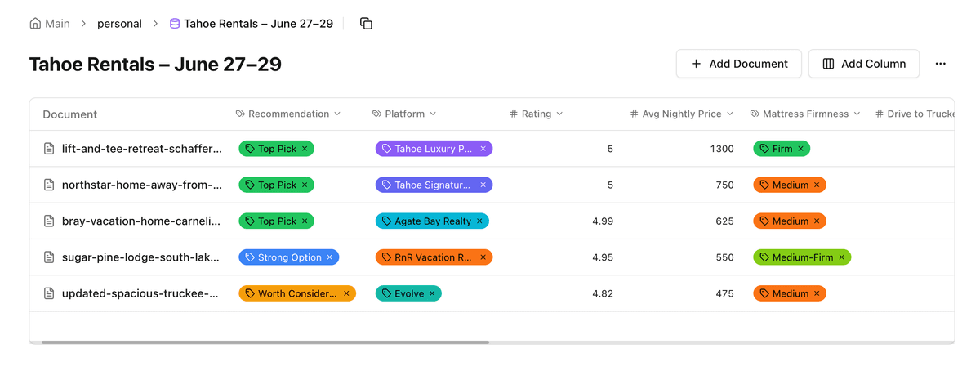Click the 750 nightly price cell
The image size is (980, 371).
[724, 185]
